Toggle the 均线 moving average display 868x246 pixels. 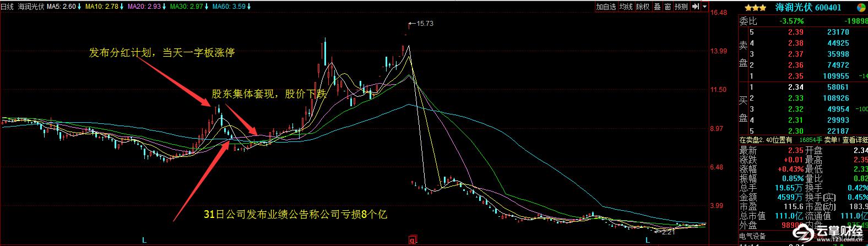point(626,7)
